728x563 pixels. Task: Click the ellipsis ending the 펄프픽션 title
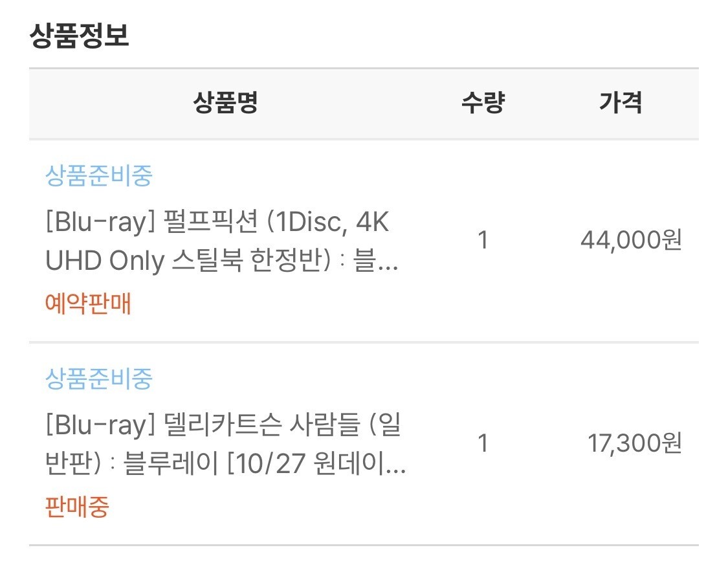click(388, 263)
